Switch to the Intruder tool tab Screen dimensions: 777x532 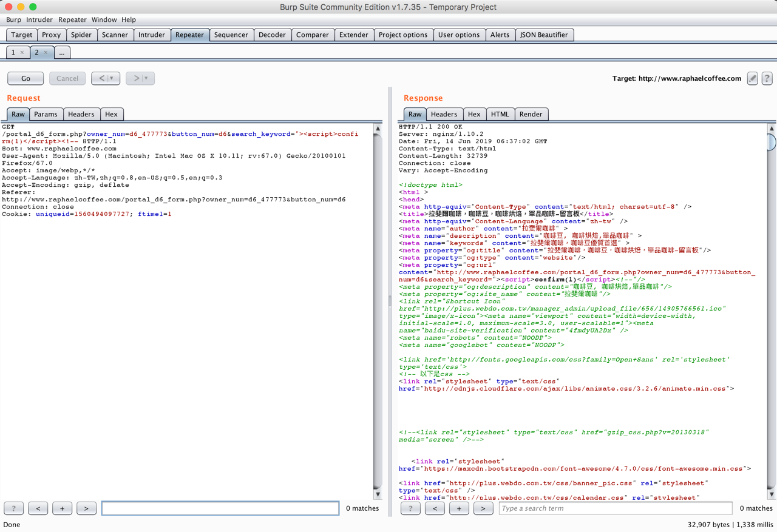point(152,35)
